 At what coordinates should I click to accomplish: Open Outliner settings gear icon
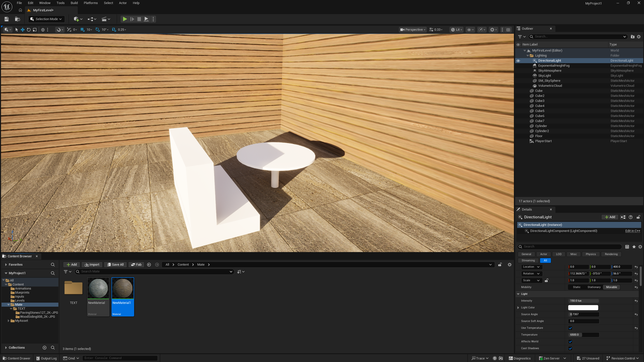click(x=639, y=37)
